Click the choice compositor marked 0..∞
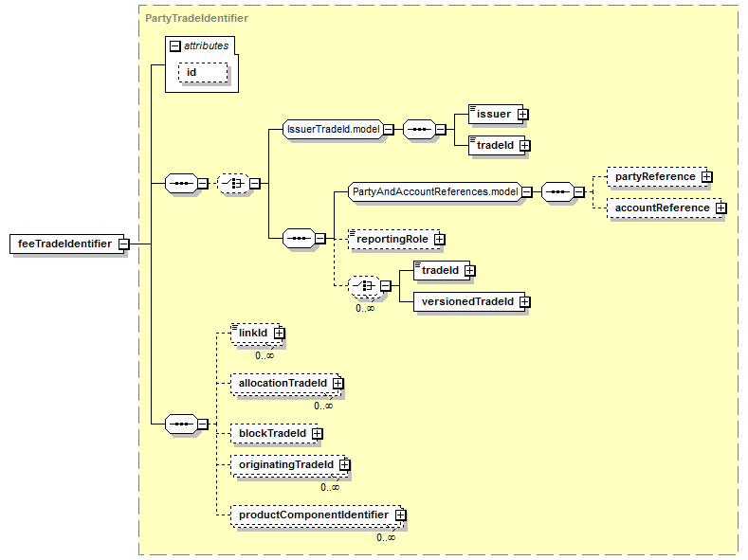 (364, 286)
